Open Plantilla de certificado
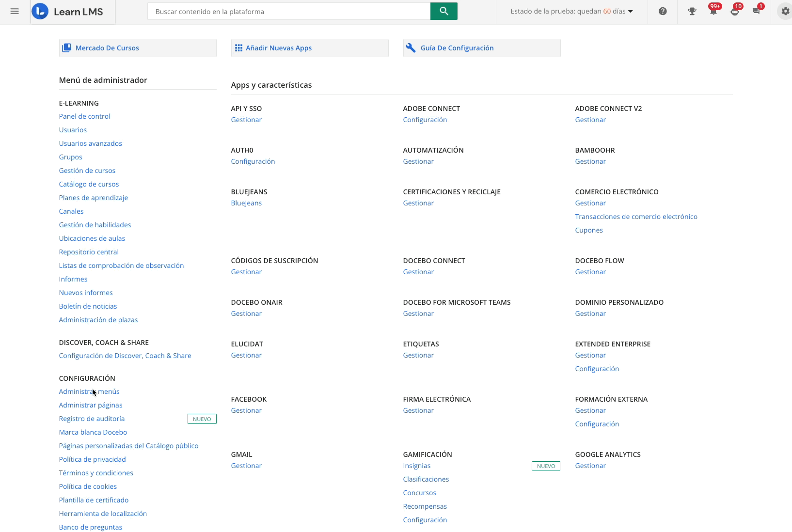Image resolution: width=792 pixels, height=532 pixels. 94,500
